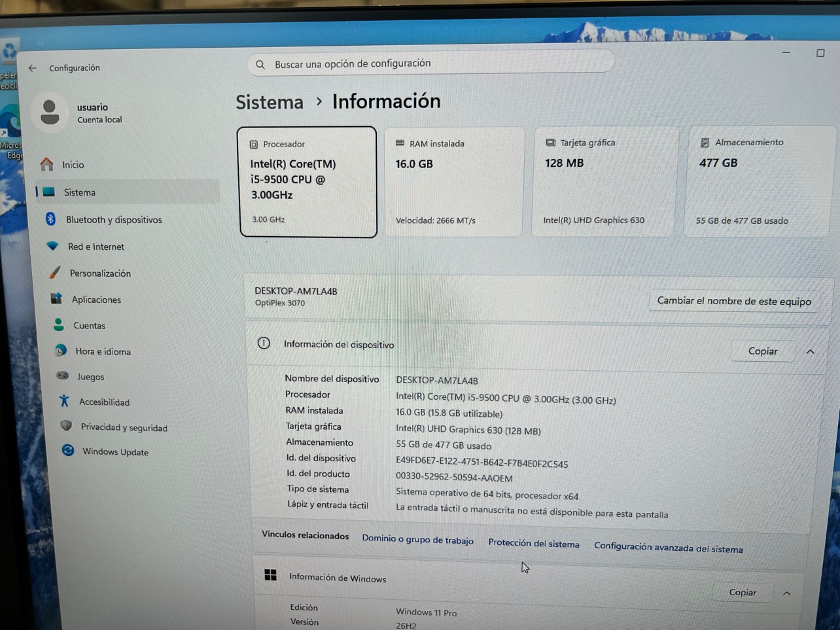Screen dimensions: 840x630
Task: Copy Windows information with lower Copiar button
Action: (x=743, y=592)
